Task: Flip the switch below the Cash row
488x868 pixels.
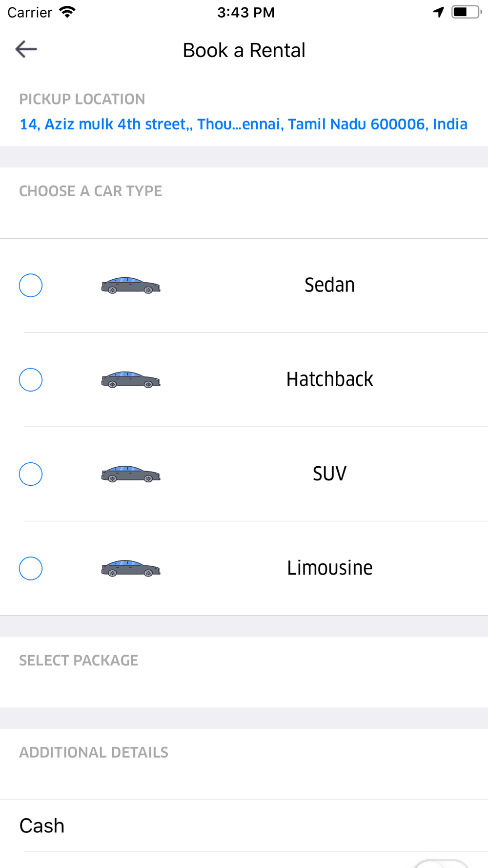Action: 441,863
